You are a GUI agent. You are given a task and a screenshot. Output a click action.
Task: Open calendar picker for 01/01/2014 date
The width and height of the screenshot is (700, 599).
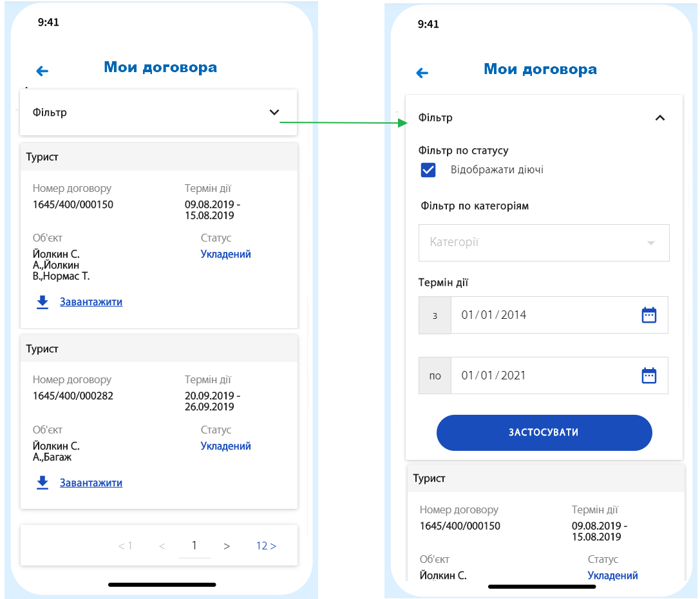click(x=648, y=315)
